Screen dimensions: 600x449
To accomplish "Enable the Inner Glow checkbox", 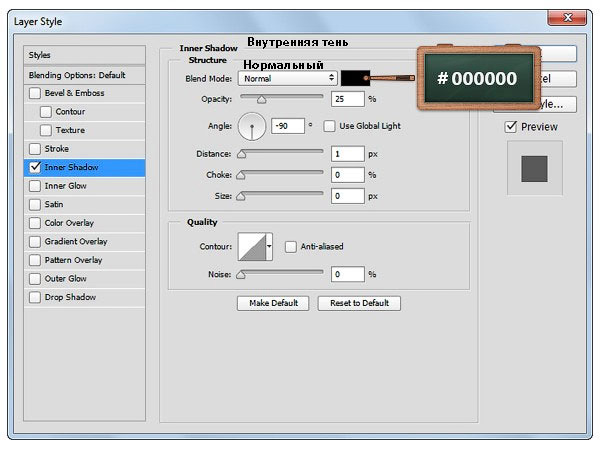I will click(35, 186).
